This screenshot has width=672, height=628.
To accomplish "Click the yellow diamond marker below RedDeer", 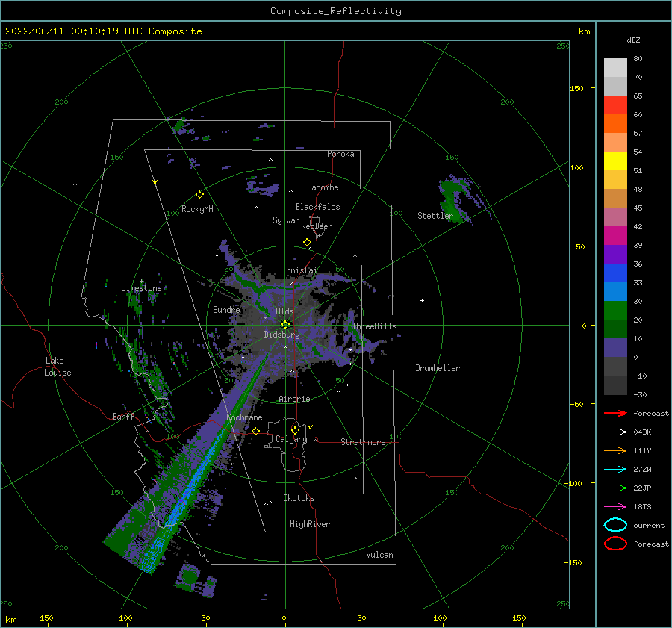I will (x=307, y=243).
